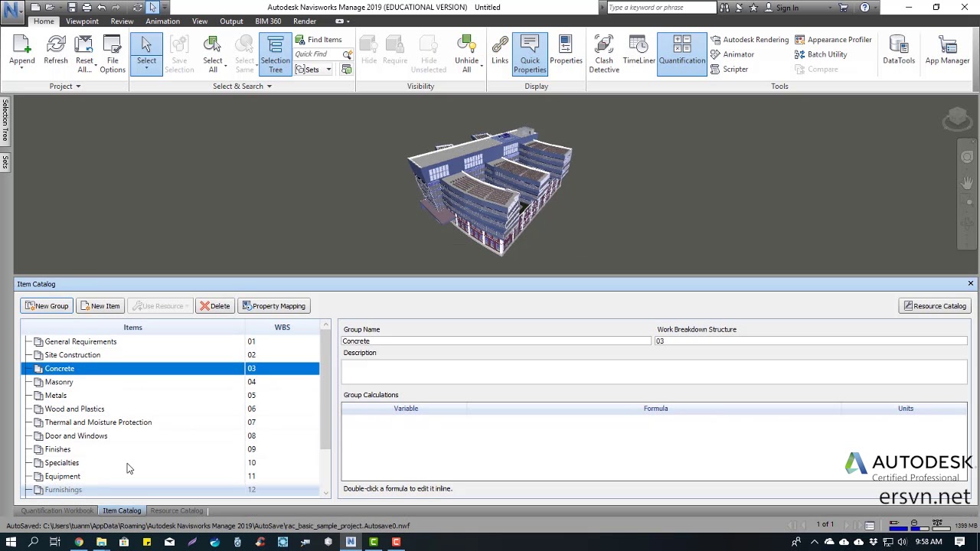This screenshot has height=551, width=980.
Task: Click the Group Name field containing Concrete
Action: (x=496, y=341)
